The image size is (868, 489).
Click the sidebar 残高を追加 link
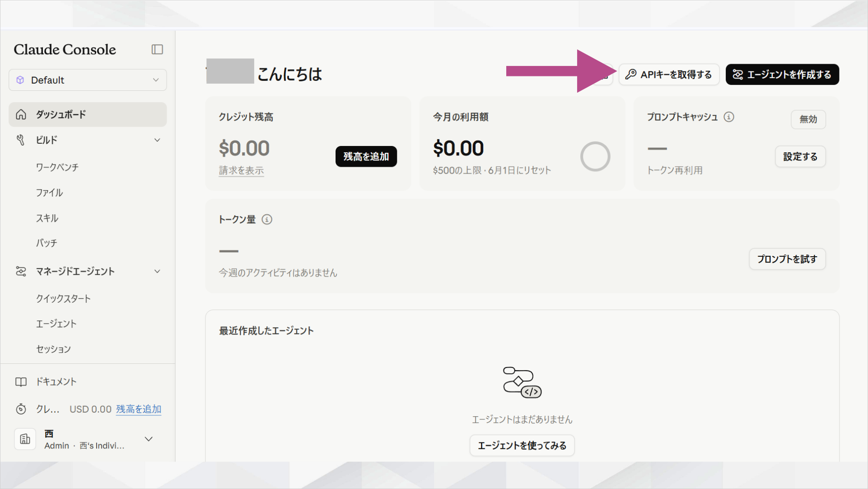click(139, 409)
